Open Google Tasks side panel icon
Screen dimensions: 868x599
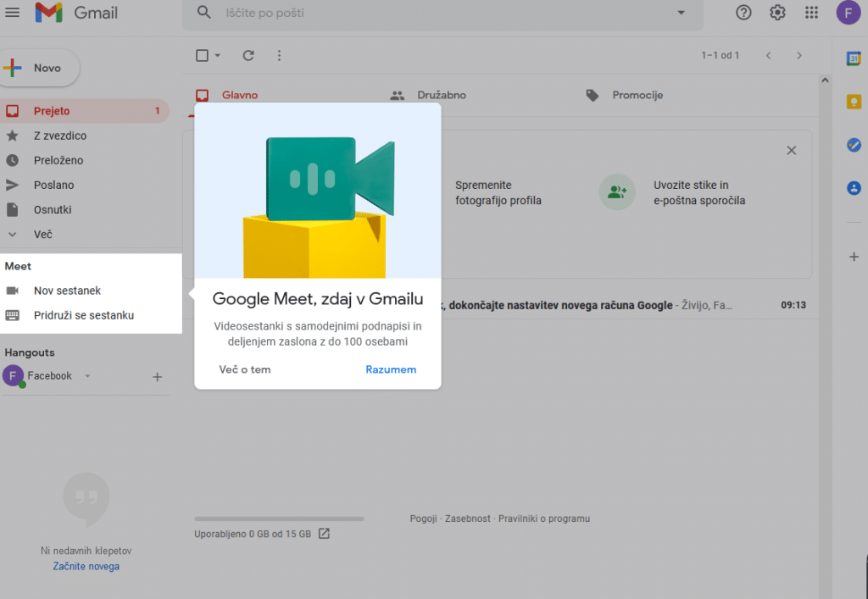(x=854, y=145)
